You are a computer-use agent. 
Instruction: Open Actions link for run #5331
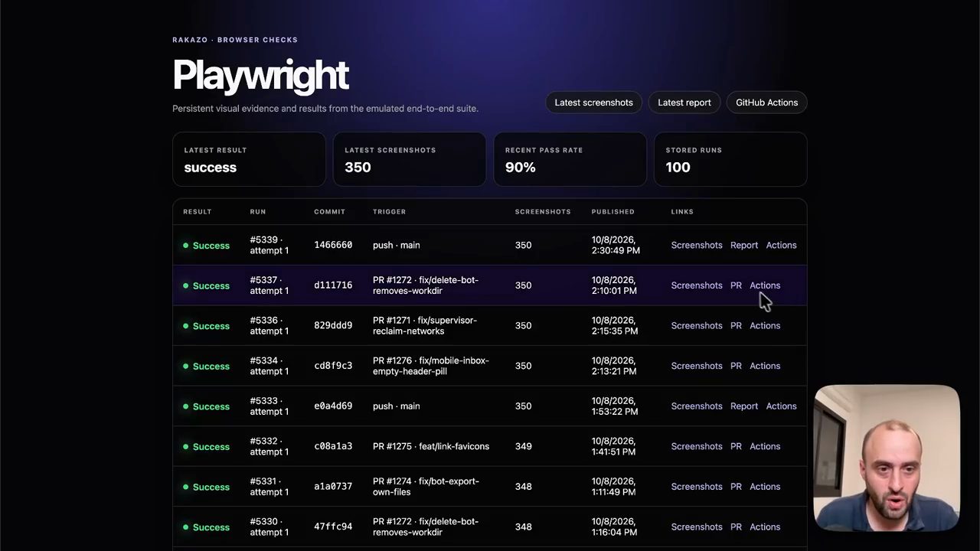pyautogui.click(x=765, y=487)
